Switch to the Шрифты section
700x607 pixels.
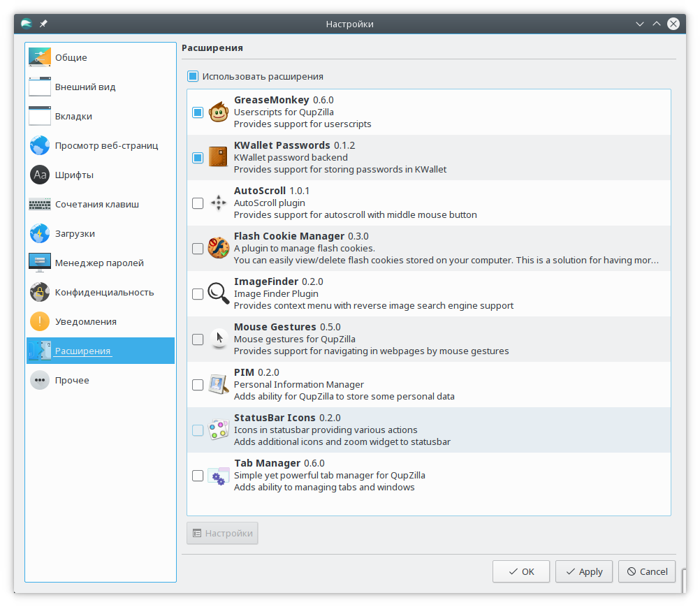pyautogui.click(x=101, y=175)
